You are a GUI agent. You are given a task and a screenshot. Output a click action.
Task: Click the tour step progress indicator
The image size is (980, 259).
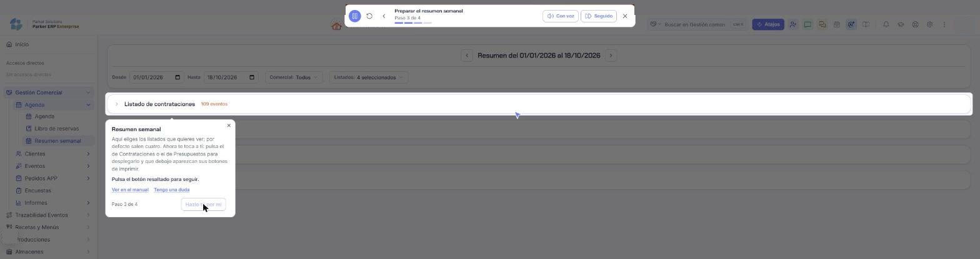pyautogui.click(x=413, y=23)
